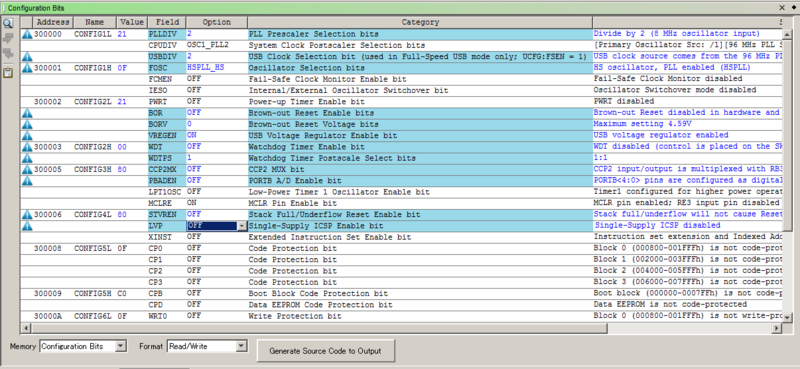The image size is (800, 369).
Task: Click warning icon beside CCP2MX row
Action: point(27,169)
